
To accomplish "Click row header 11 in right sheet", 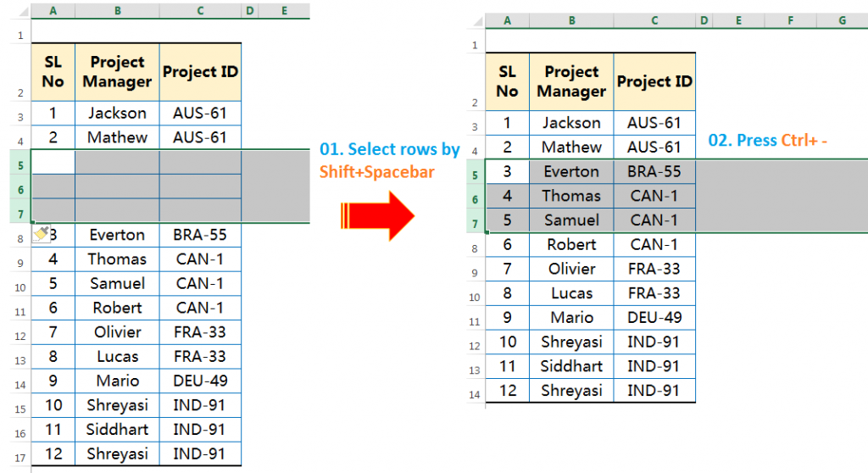I will point(475,318).
